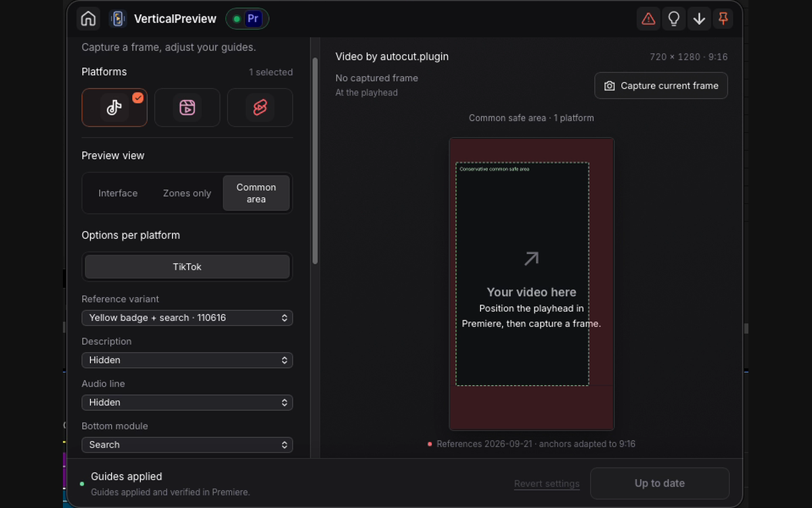Screen dimensions: 812x508
Task: Enable the YouTube Shorts platform tile
Action: (x=260, y=108)
